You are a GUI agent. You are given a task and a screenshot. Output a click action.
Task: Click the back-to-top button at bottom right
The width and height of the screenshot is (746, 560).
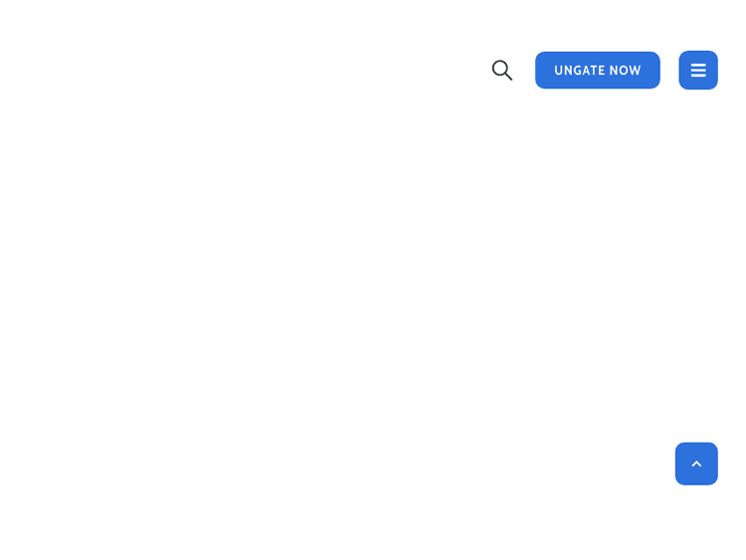(x=696, y=464)
